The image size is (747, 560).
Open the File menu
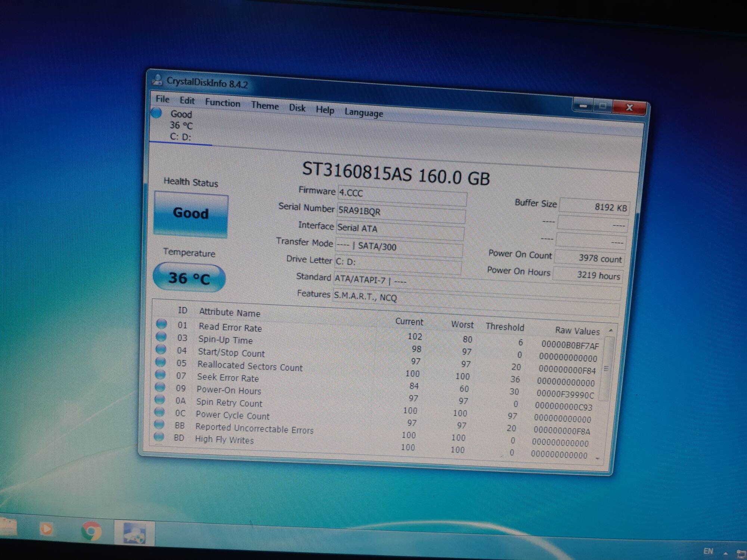pos(162,99)
